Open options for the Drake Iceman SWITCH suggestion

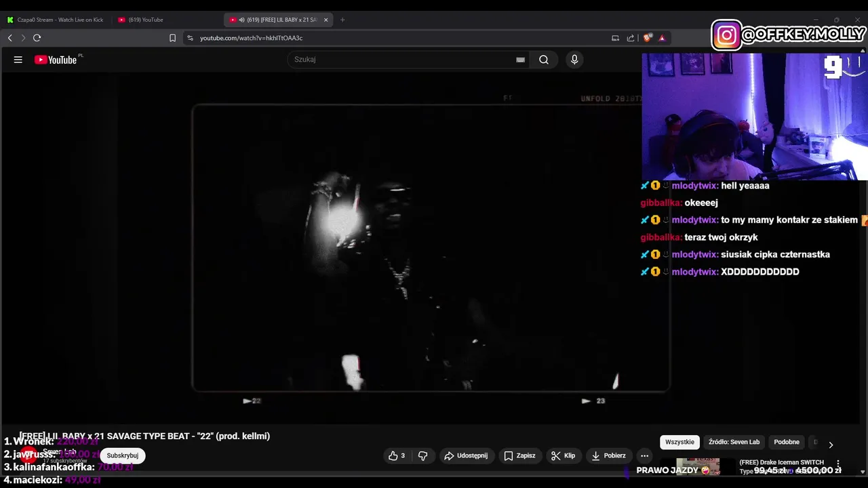(x=838, y=464)
